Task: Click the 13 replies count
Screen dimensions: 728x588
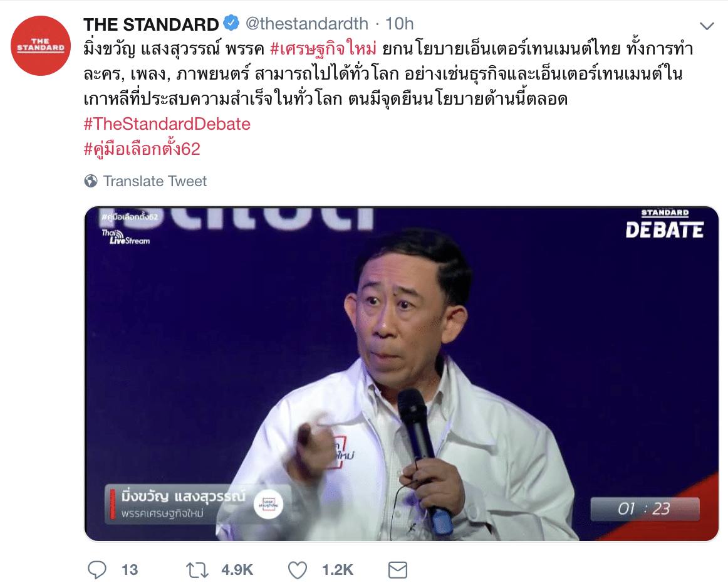Action: 130,570
